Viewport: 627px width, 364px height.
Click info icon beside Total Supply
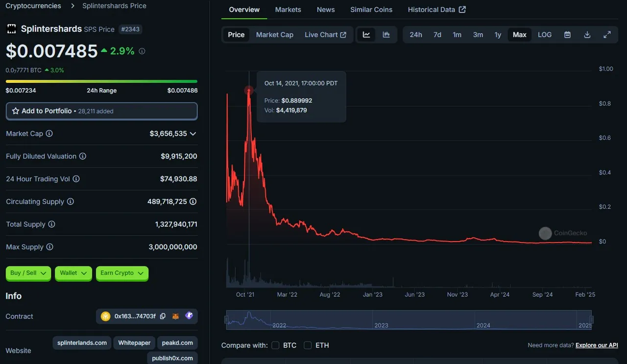point(51,224)
